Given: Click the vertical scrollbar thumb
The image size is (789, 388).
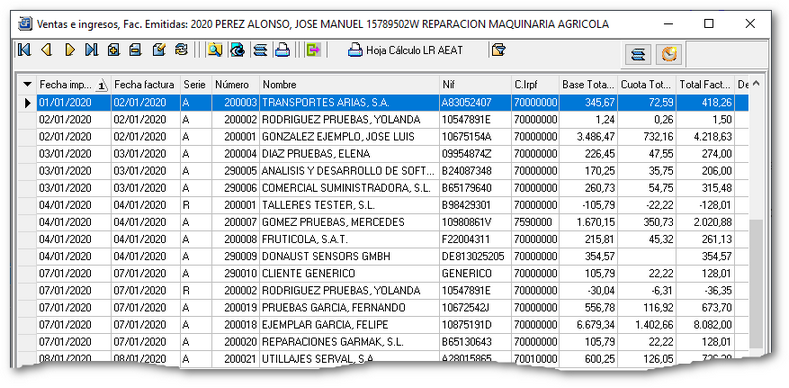Looking at the screenshot, I should [755, 283].
